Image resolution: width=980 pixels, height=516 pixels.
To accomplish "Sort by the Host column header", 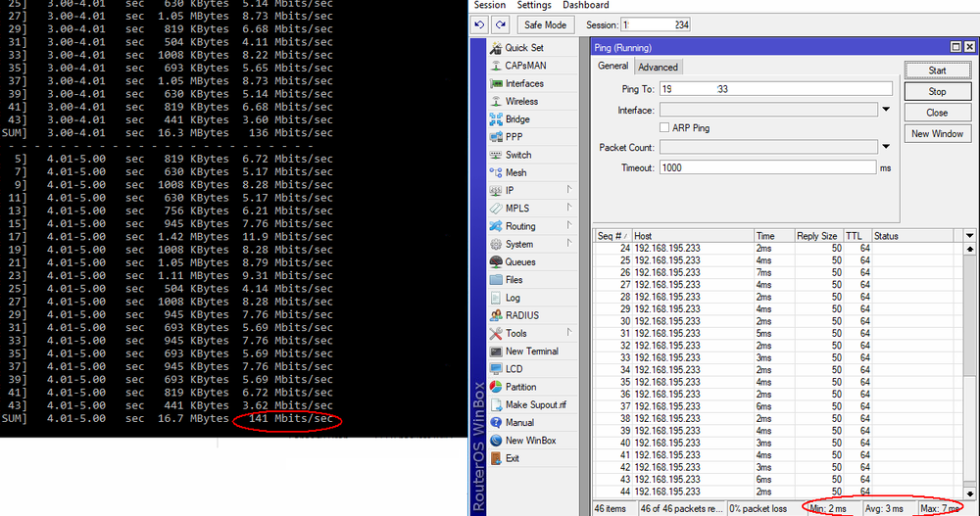I will click(693, 236).
